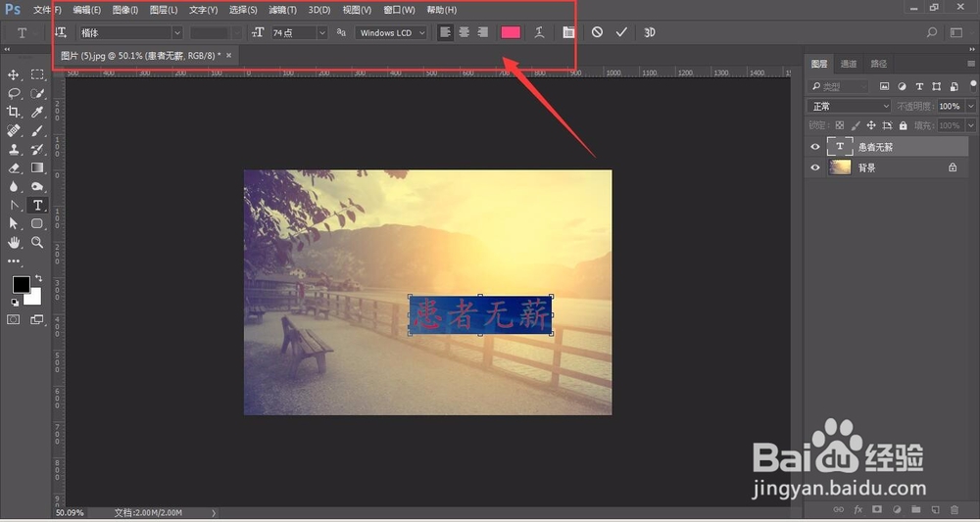
Task: Open the Layers panel options menu
Action: pos(970,64)
